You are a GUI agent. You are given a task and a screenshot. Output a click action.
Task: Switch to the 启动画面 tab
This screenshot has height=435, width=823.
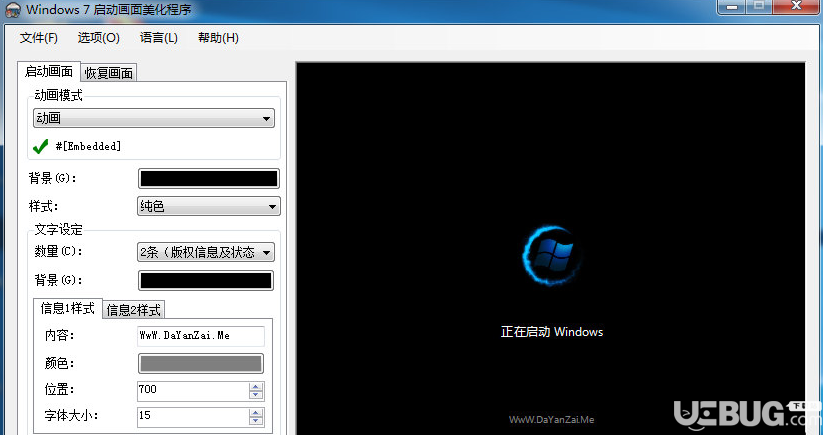pyautogui.click(x=49, y=71)
